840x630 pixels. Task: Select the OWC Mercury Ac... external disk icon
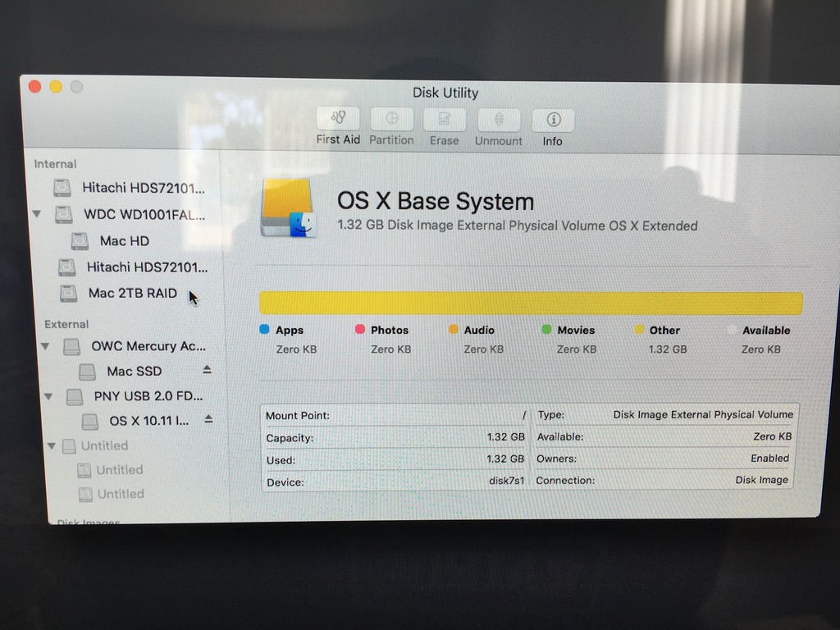coord(72,347)
